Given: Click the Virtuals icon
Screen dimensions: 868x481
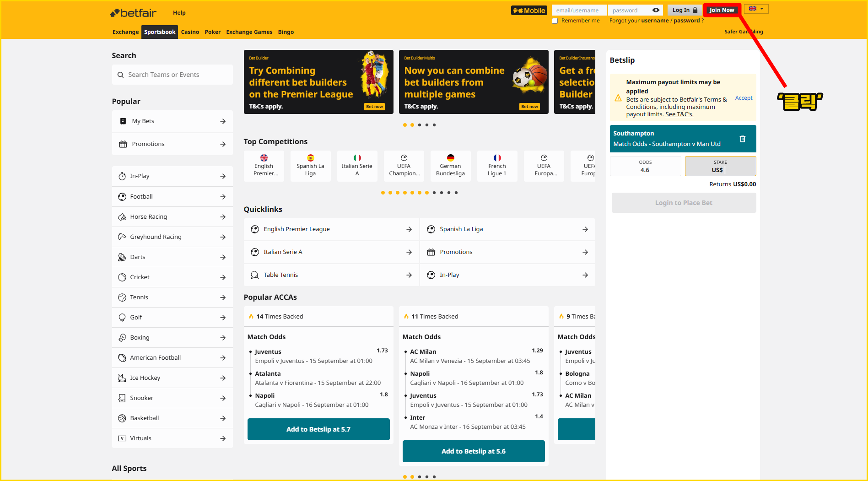Looking at the screenshot, I should (122, 438).
